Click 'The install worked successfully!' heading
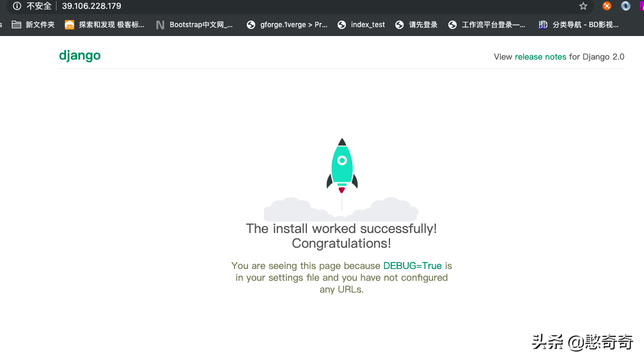The height and width of the screenshot is (361, 644). point(341,229)
